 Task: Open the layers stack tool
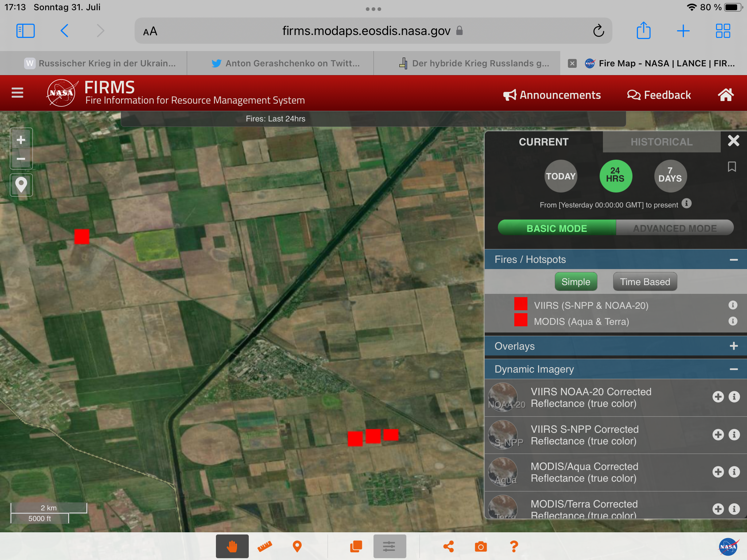coord(356,546)
